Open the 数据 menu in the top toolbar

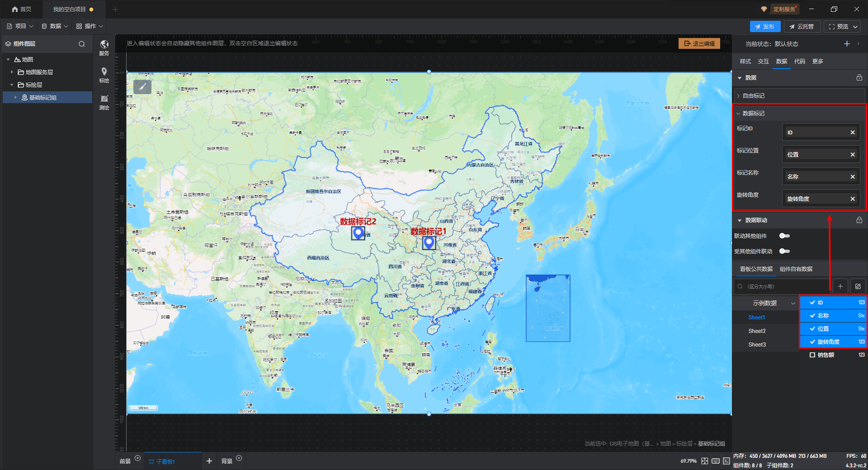(x=55, y=26)
